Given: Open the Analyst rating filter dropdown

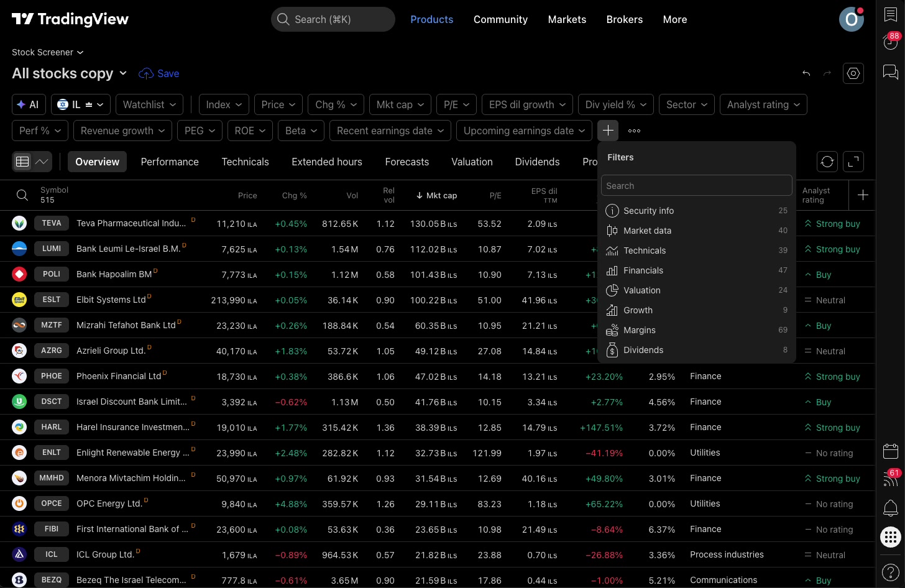Looking at the screenshot, I should 763,104.
